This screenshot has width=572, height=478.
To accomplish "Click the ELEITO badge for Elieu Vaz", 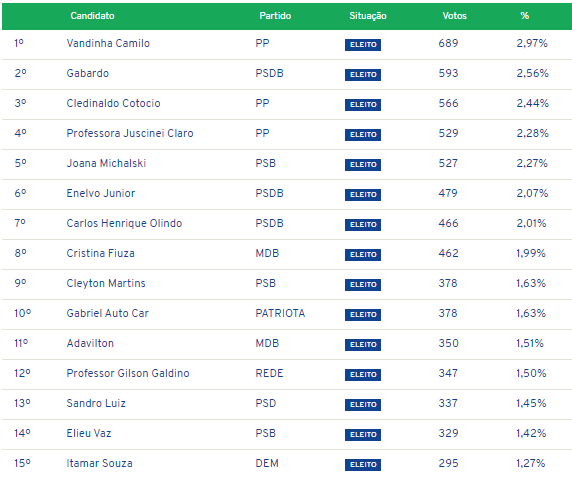I will coord(363,435).
